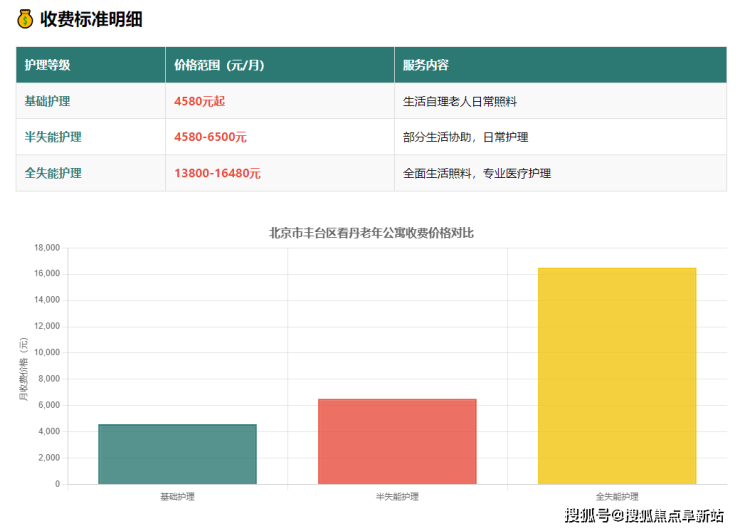Select the 护理等级 table column header
Screen dimensions: 740x531
47,65
